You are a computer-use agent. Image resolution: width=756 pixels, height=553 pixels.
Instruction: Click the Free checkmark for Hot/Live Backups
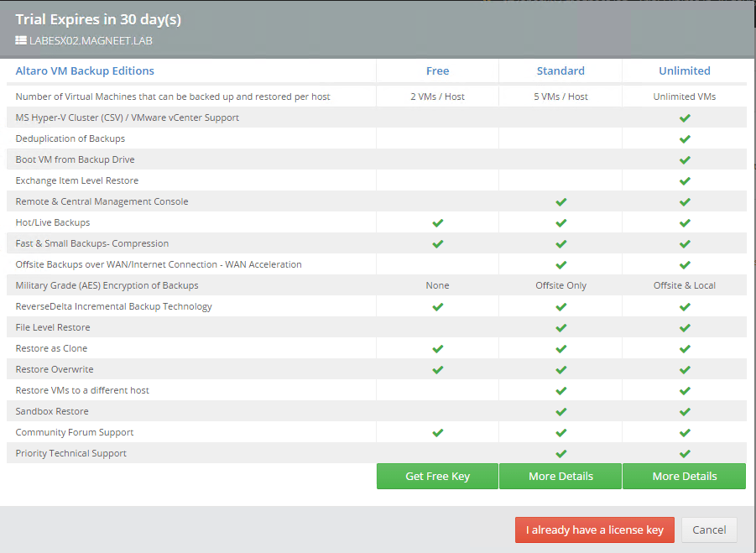(x=437, y=222)
